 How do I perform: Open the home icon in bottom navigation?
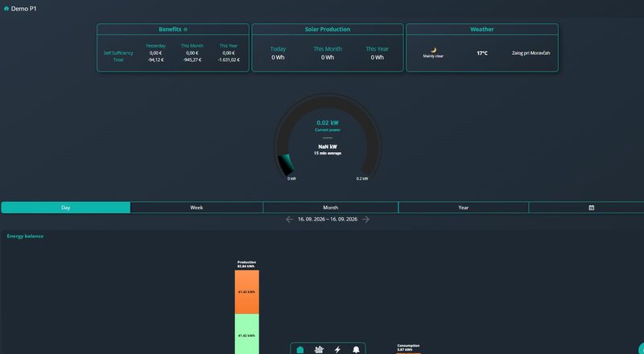point(299,349)
